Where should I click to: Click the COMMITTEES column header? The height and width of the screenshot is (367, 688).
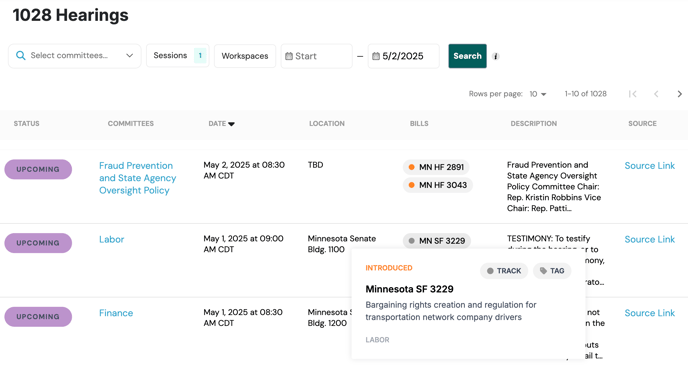(131, 124)
